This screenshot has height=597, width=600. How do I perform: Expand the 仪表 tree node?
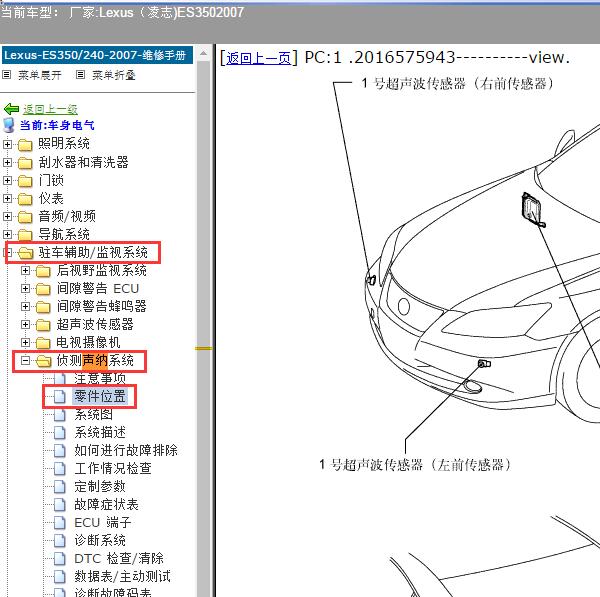pos(7,198)
